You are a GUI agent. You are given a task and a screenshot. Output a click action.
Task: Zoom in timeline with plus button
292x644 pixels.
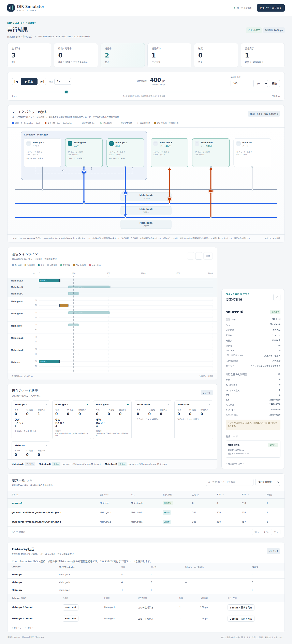click(x=199, y=256)
